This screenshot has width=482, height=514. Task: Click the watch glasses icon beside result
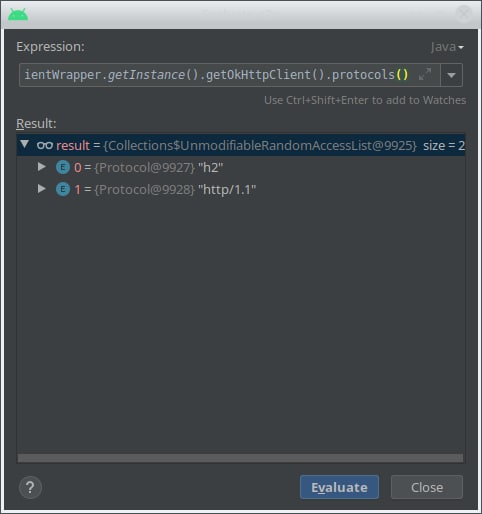point(45,145)
